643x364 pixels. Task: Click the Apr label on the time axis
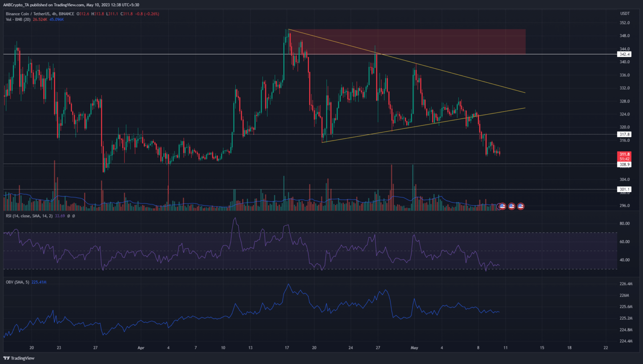pyautogui.click(x=141, y=348)
